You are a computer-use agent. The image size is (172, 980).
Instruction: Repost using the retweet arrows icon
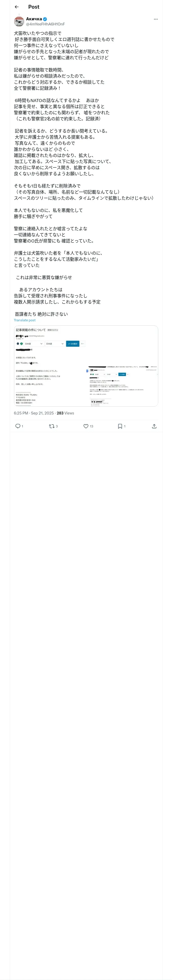point(52,426)
